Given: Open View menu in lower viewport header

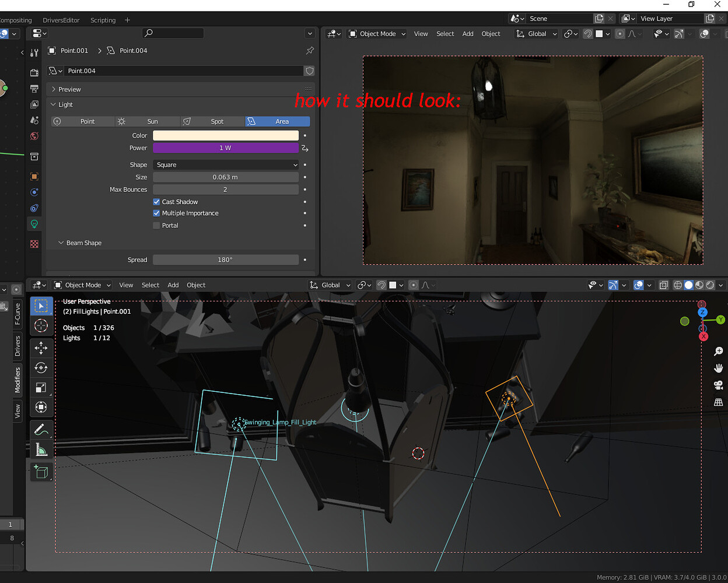Looking at the screenshot, I should (126, 285).
